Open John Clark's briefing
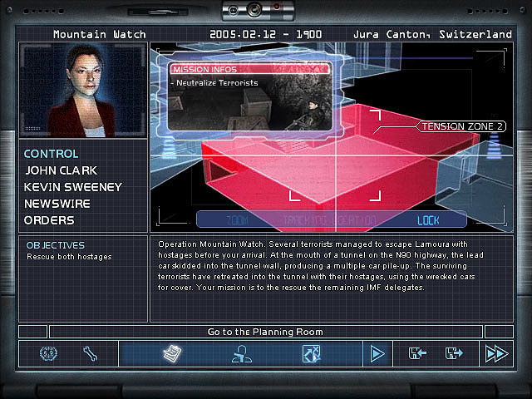 click(61, 170)
